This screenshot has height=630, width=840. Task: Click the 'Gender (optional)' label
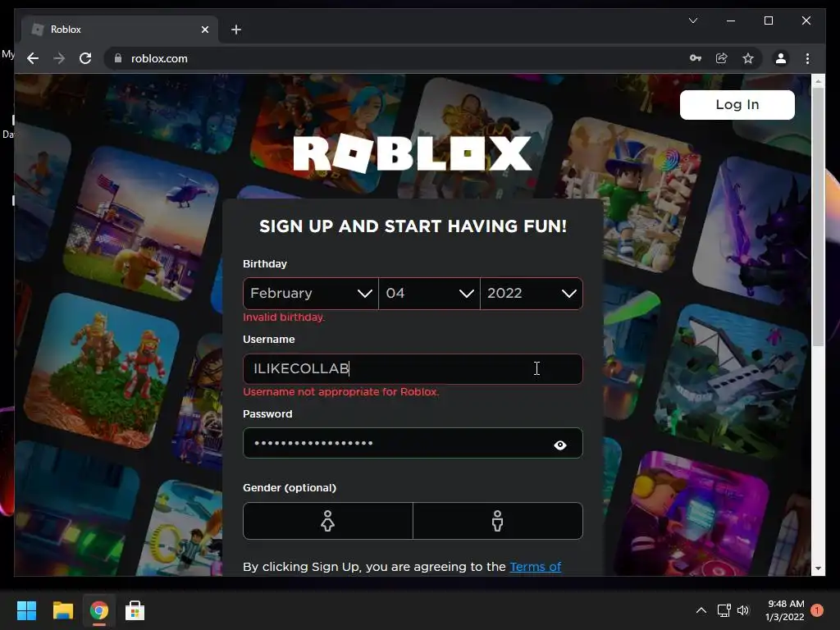point(290,487)
